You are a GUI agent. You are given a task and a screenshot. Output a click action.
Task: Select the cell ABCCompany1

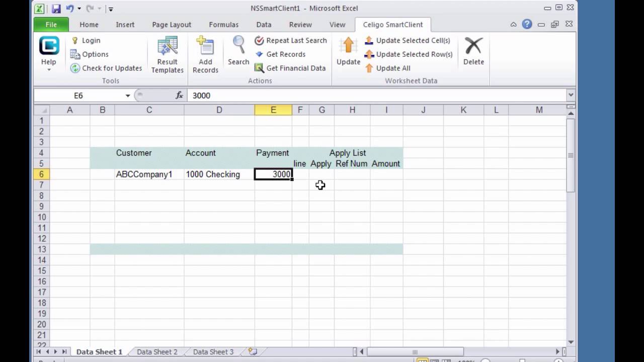pyautogui.click(x=149, y=174)
